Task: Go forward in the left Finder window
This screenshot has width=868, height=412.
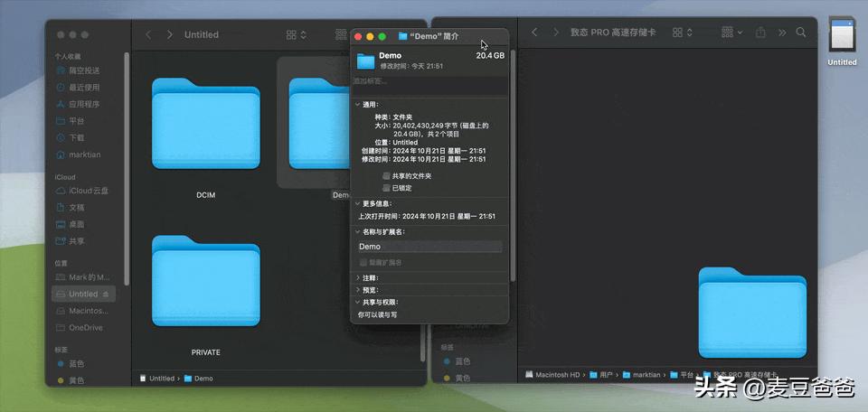Action: [x=169, y=35]
